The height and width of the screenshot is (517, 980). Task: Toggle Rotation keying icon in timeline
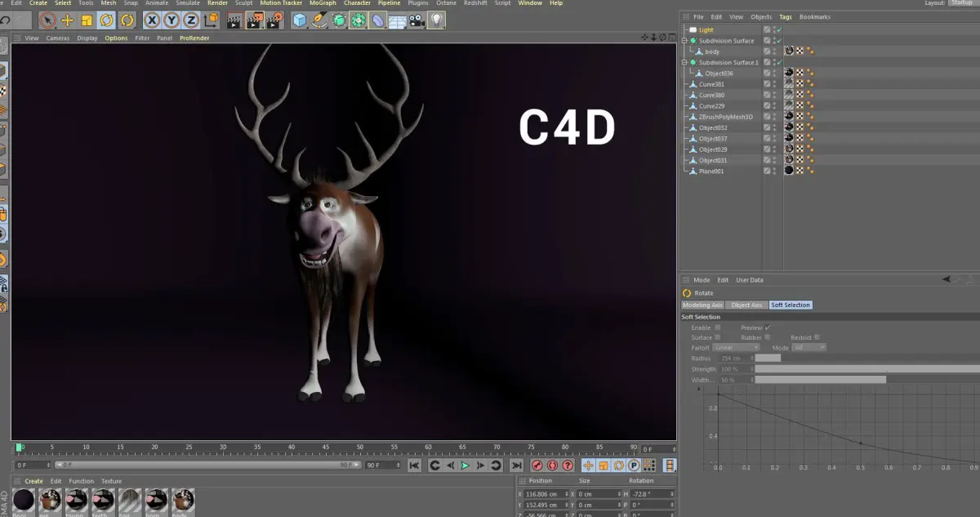click(x=618, y=466)
